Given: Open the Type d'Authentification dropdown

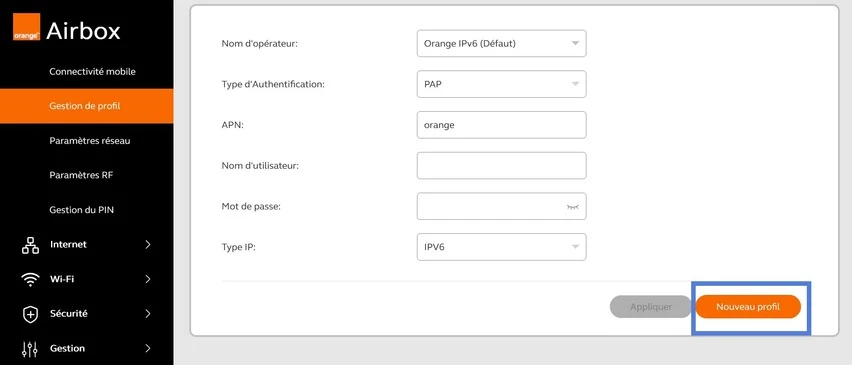Looking at the screenshot, I should click(x=502, y=84).
